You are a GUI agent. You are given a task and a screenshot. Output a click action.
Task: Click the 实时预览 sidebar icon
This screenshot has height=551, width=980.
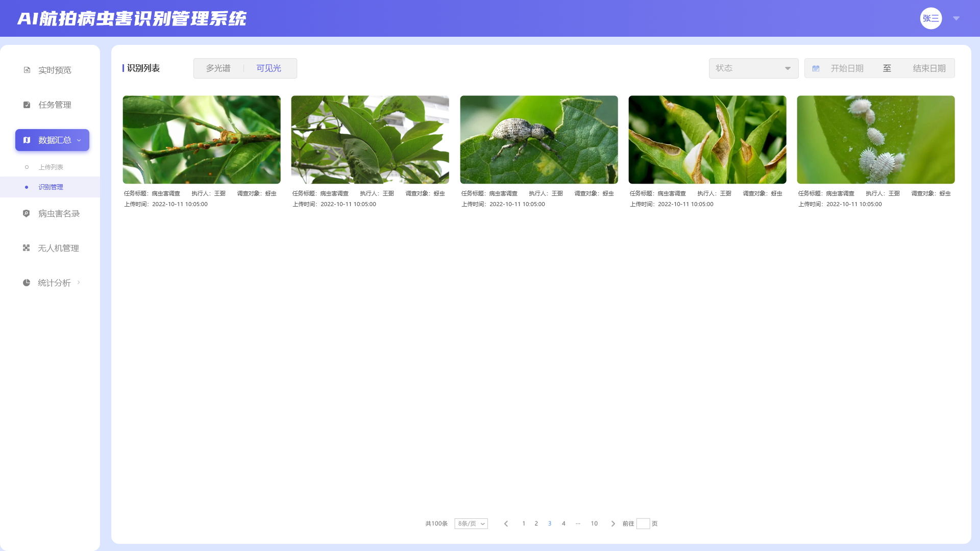[x=27, y=70]
